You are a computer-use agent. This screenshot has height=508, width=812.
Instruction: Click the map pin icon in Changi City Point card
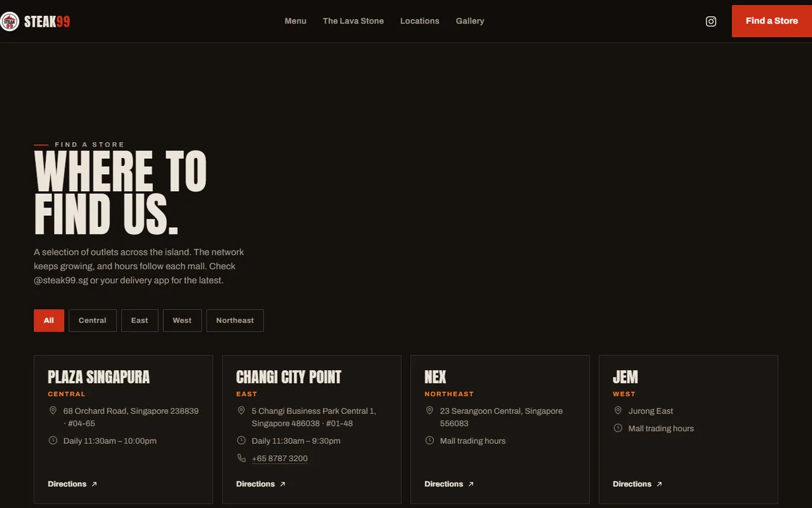click(241, 411)
